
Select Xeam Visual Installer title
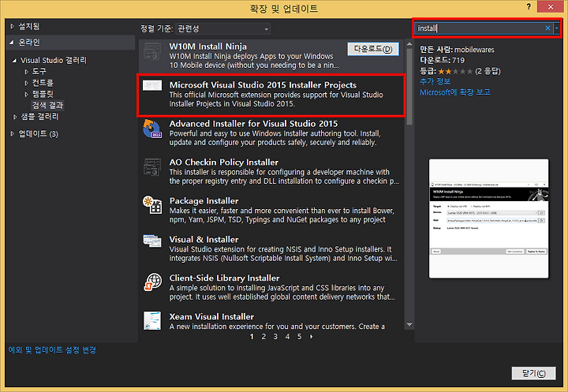[x=211, y=316]
